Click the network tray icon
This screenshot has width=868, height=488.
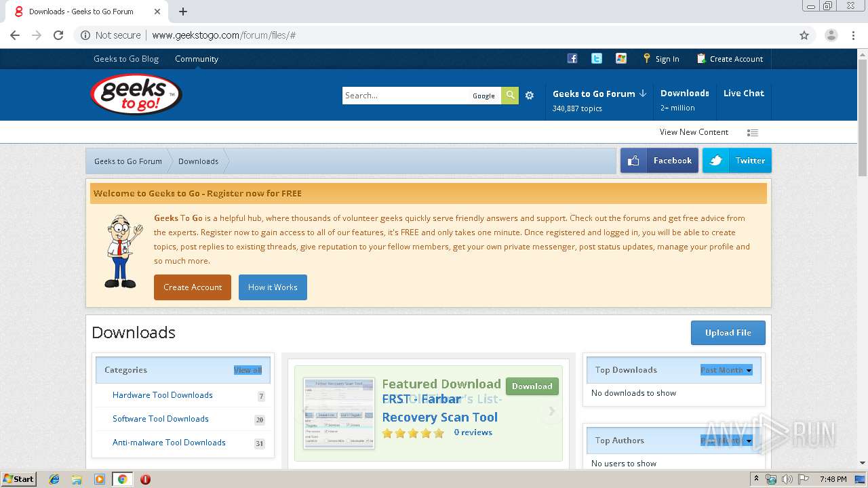click(x=771, y=479)
